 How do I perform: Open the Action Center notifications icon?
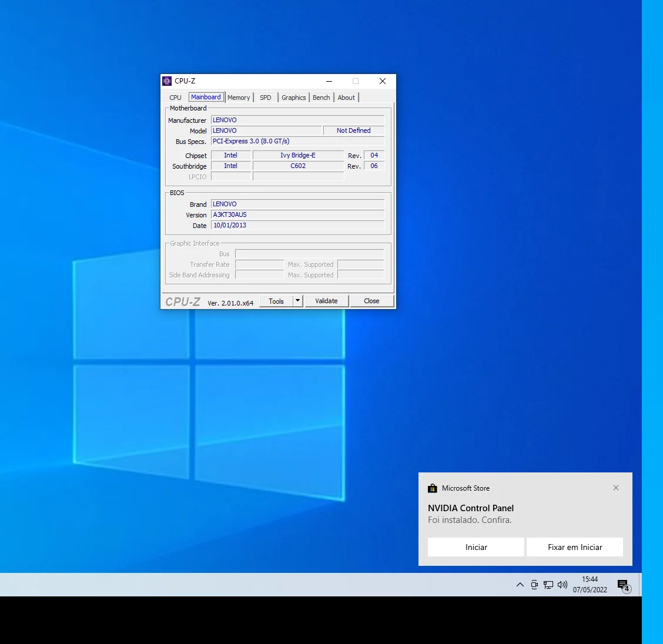point(623,585)
